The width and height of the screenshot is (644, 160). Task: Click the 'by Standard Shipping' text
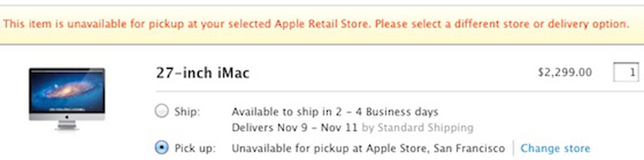coord(417,128)
